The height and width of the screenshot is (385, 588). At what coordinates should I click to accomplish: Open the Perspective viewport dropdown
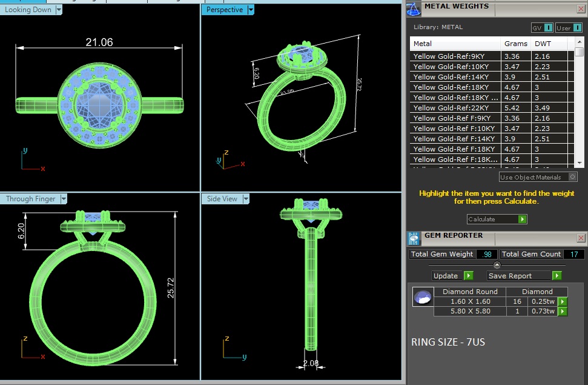pyautogui.click(x=251, y=10)
